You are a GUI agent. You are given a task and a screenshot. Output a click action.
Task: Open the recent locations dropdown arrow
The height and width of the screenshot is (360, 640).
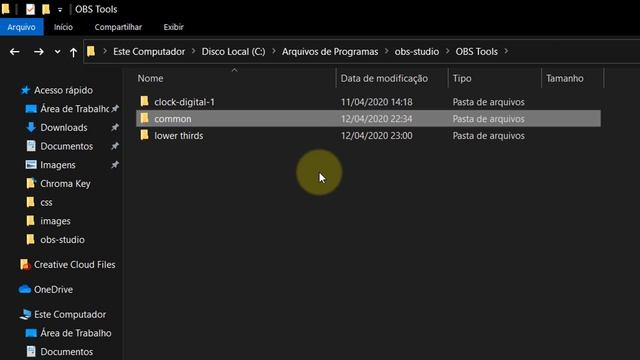pyautogui.click(x=57, y=52)
